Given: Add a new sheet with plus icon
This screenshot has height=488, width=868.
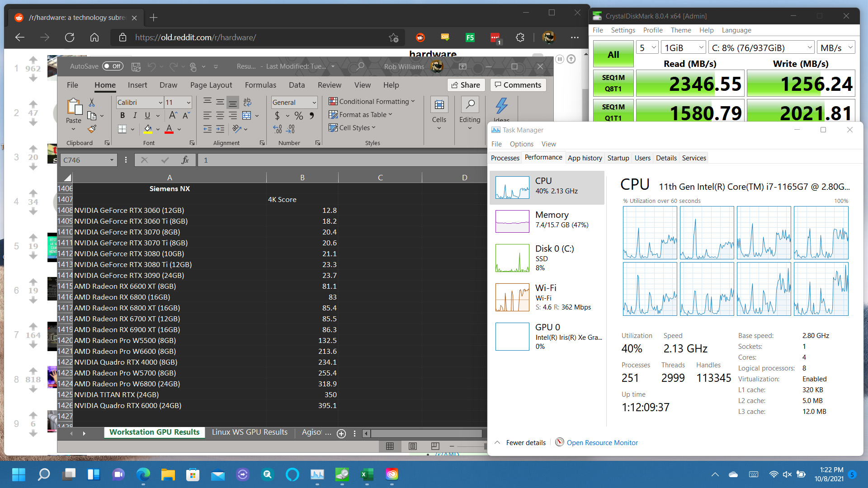Looking at the screenshot, I should (341, 433).
